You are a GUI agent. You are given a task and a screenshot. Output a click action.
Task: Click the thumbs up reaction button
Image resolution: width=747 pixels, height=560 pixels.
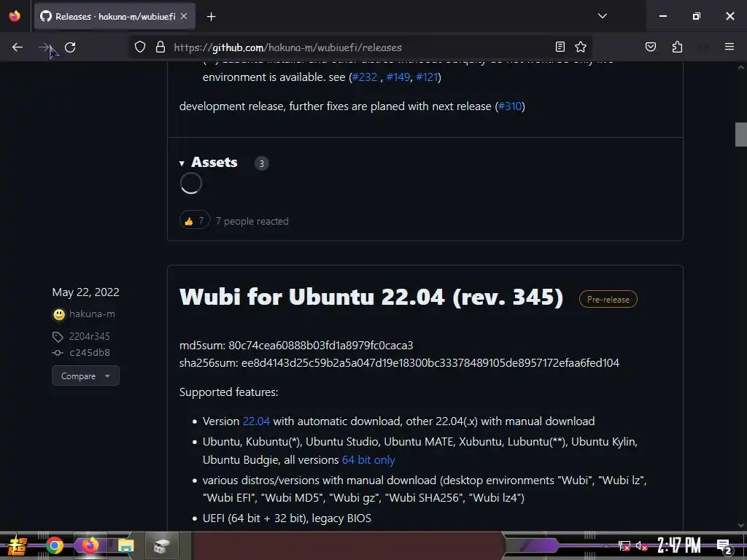194,220
